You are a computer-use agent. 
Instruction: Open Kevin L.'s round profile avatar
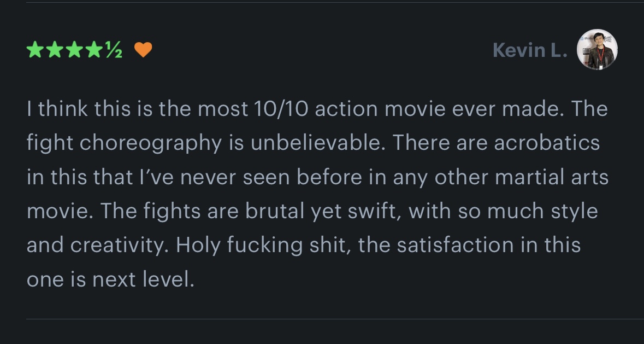[597, 50]
